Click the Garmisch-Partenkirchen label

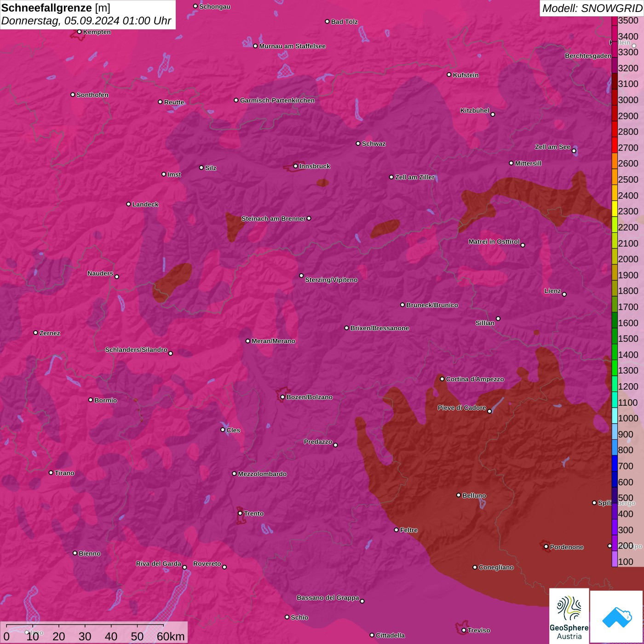[277, 100]
